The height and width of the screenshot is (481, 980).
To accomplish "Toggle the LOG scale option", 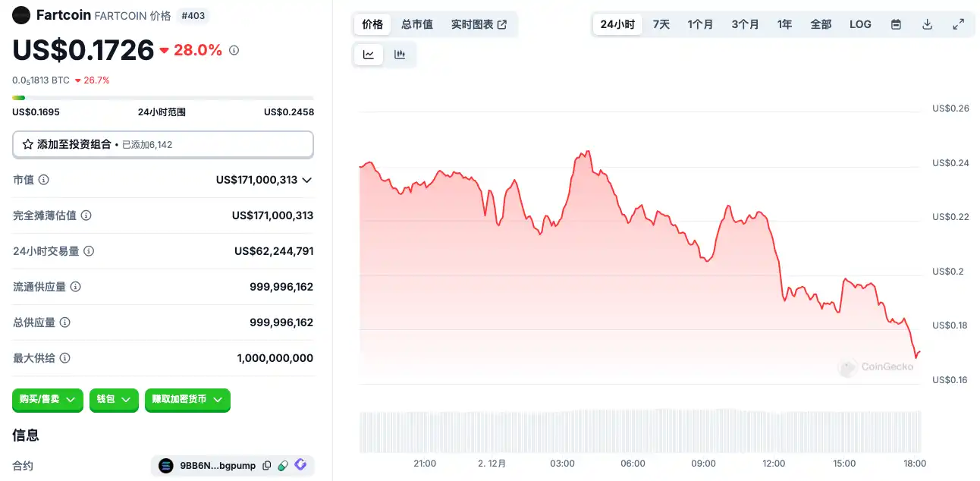I will coord(860,24).
